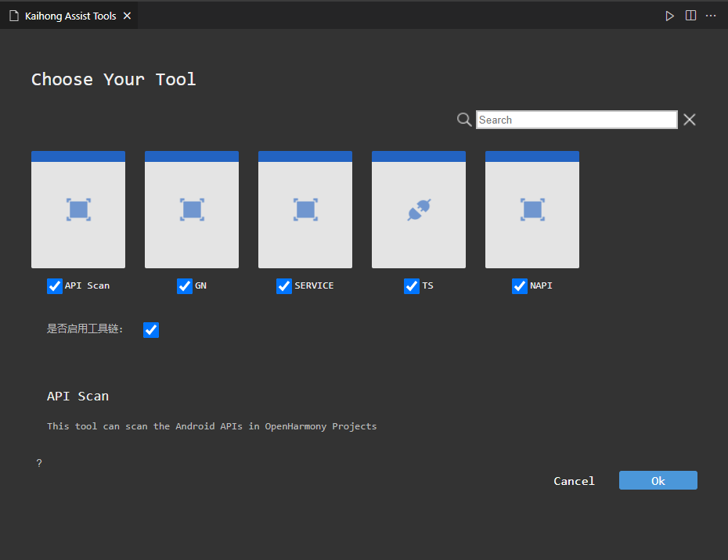This screenshot has width=728, height=560.
Task: Click the TS tool card with plug icon
Action: [419, 210]
